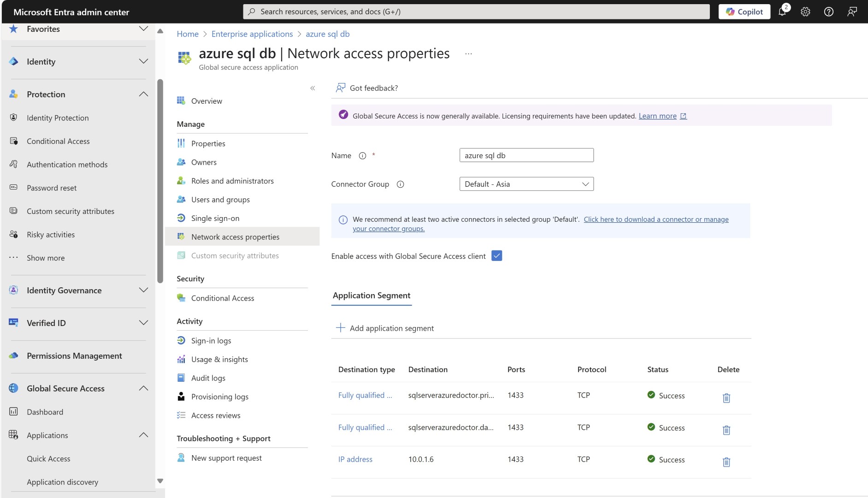Click the help question mark icon
The width and height of the screenshot is (868, 498).
pyautogui.click(x=829, y=12)
